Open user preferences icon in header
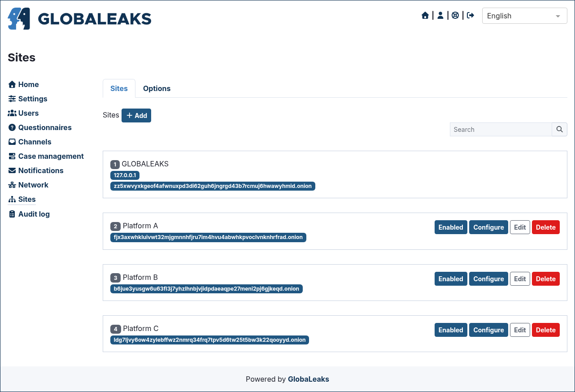The width and height of the screenshot is (575, 392). click(440, 16)
